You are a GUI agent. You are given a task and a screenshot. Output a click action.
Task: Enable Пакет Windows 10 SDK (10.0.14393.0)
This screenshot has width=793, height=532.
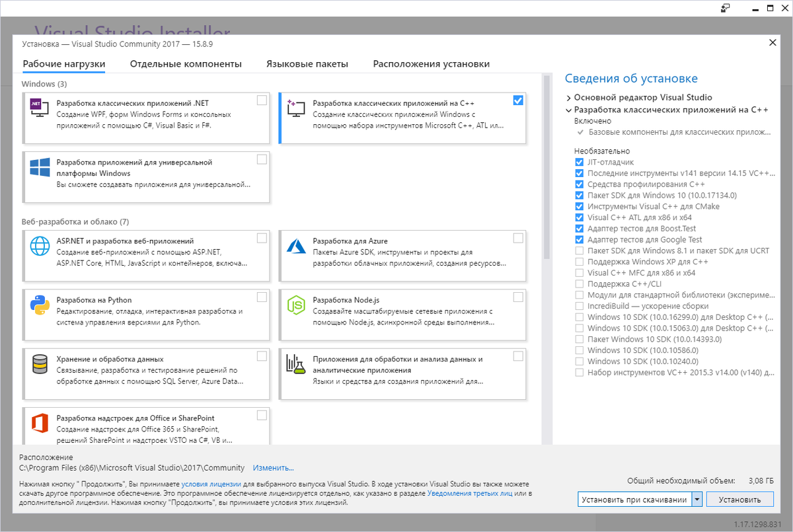[580, 339]
